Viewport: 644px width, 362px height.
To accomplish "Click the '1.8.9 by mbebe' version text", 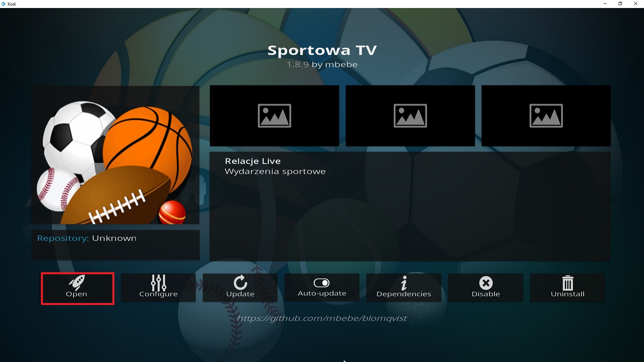I will coord(322,64).
